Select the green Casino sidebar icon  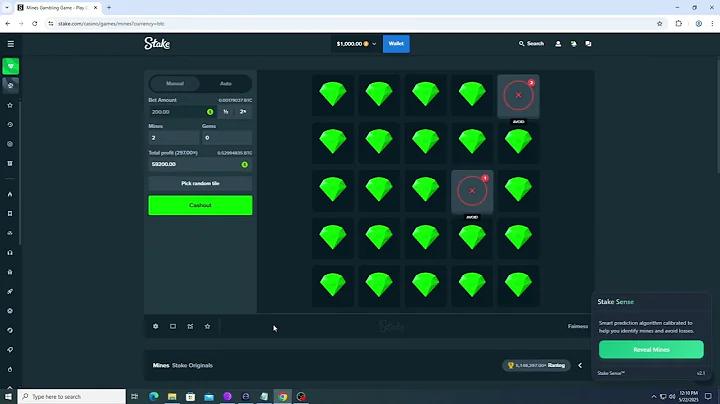tap(11, 66)
